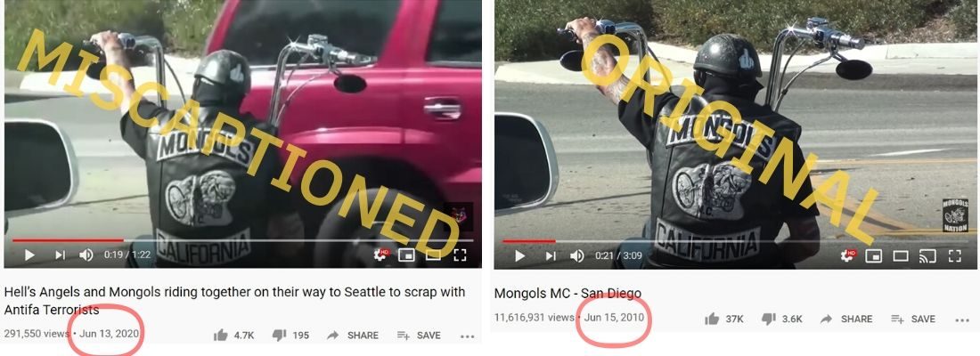980x356 pixels.
Task: Toggle theater mode on left video
Action: click(433, 255)
